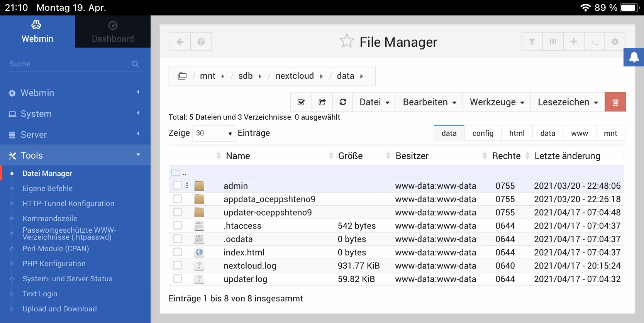
Task: Select the index.html checkbox
Action: [x=178, y=252]
